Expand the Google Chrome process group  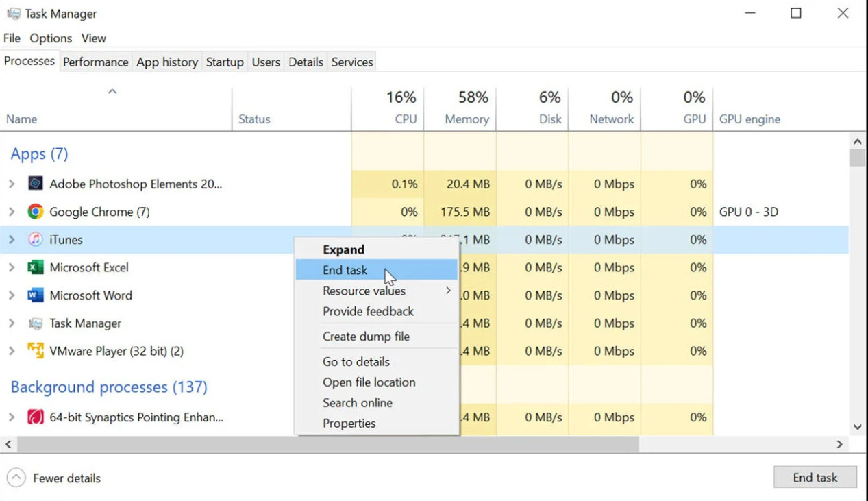(x=12, y=212)
